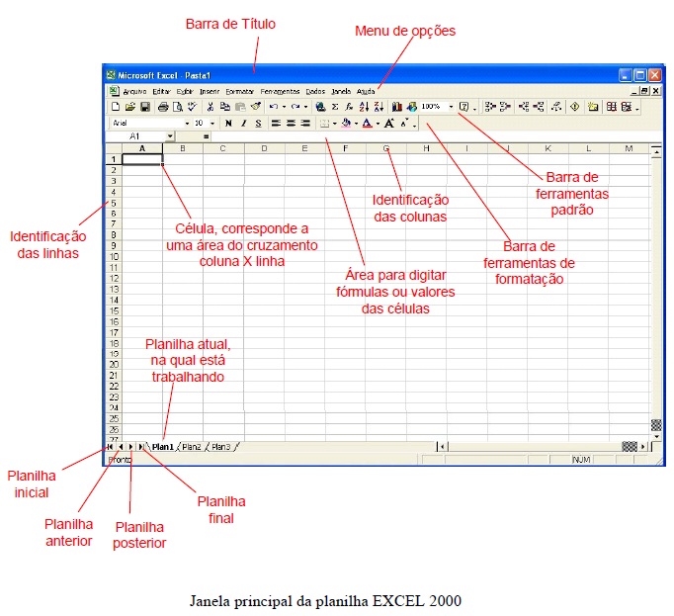This screenshot has height=616, width=674.
Task: Open a file with the Open folder icon
Action: pyautogui.click(x=130, y=107)
